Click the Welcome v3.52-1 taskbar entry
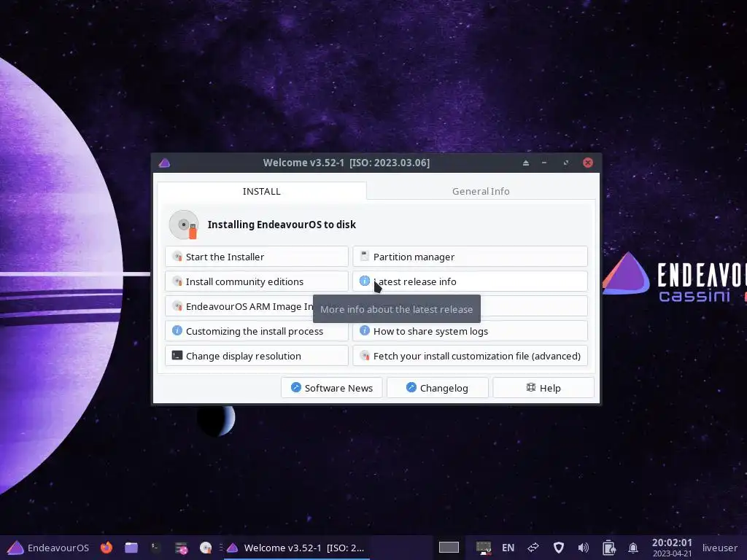Screen dimensions: 747x560 point(296,548)
